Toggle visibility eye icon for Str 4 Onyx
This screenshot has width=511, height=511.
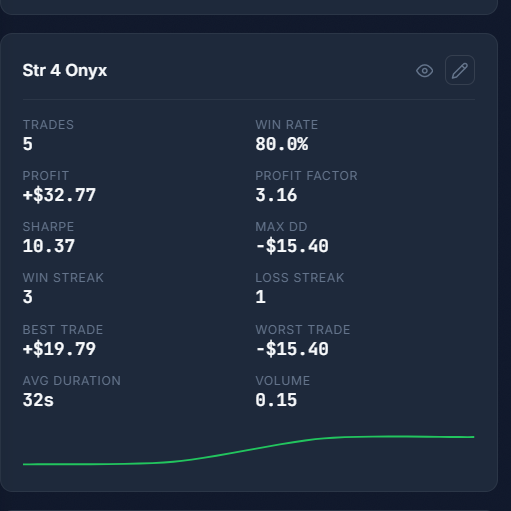424,71
